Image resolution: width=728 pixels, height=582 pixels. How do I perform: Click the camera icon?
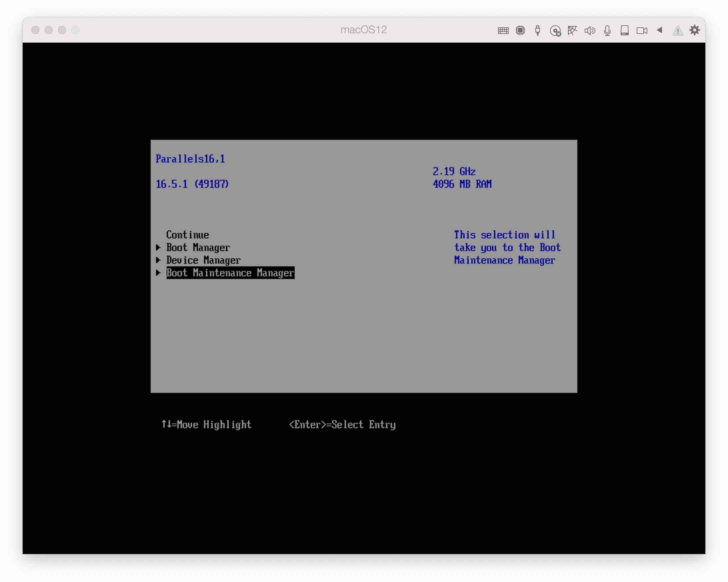(642, 30)
